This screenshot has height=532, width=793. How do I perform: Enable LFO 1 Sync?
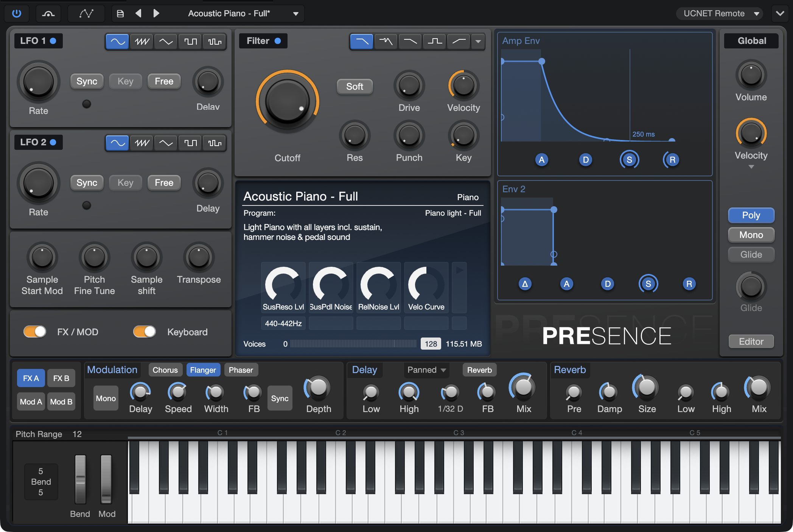(87, 81)
